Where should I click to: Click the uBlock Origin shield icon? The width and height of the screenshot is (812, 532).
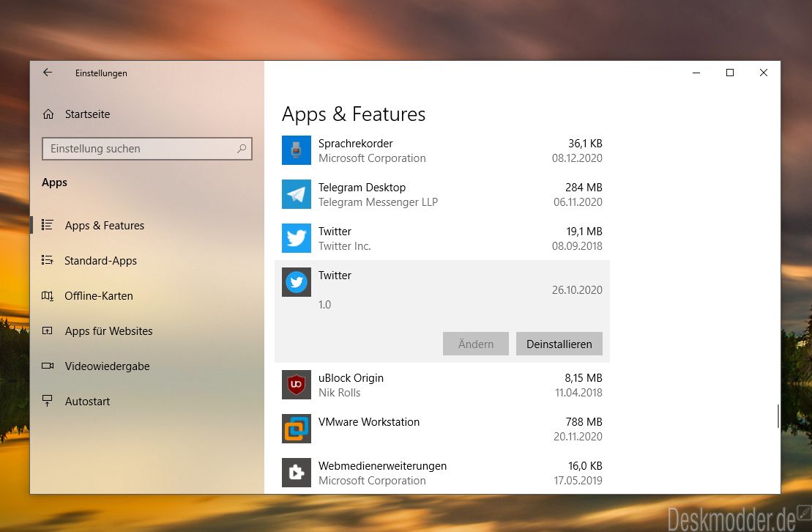click(x=297, y=385)
